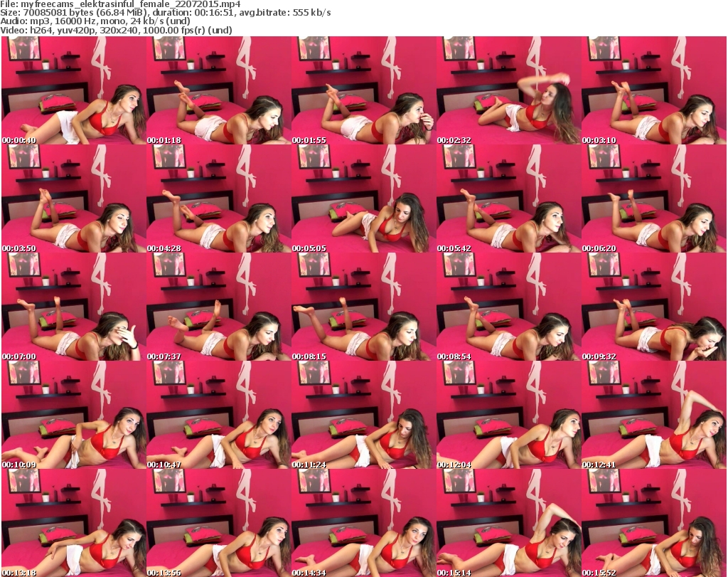Select the thumbnail at 00:13:18

click(74, 523)
